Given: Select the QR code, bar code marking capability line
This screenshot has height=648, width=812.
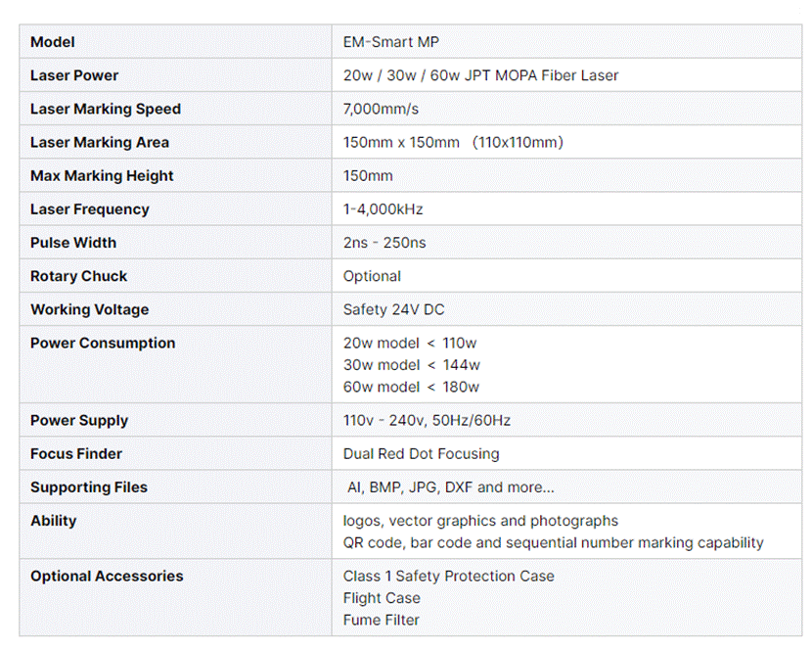Looking at the screenshot, I should pyautogui.click(x=553, y=543).
